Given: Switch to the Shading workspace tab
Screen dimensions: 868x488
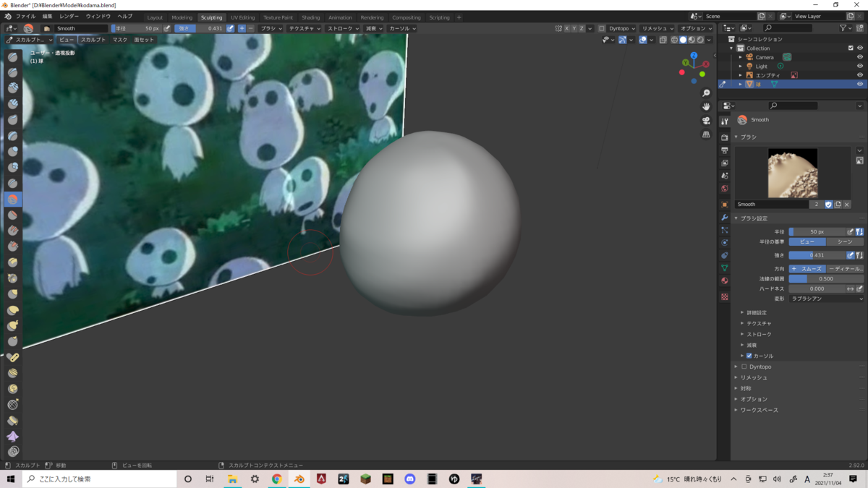Looking at the screenshot, I should (310, 17).
